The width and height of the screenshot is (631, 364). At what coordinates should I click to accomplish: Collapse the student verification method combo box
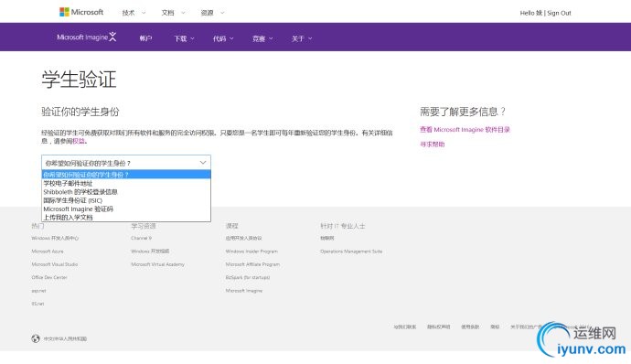click(126, 163)
